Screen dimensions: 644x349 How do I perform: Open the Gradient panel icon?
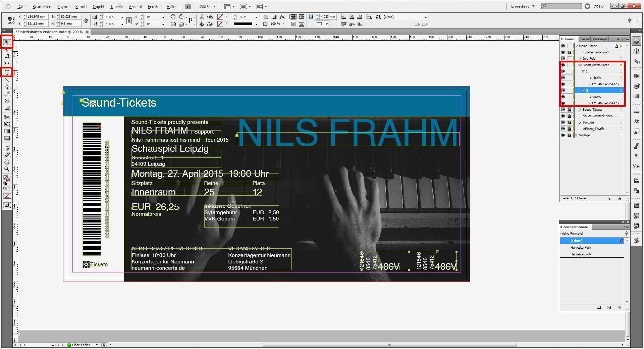pyautogui.click(x=636, y=96)
